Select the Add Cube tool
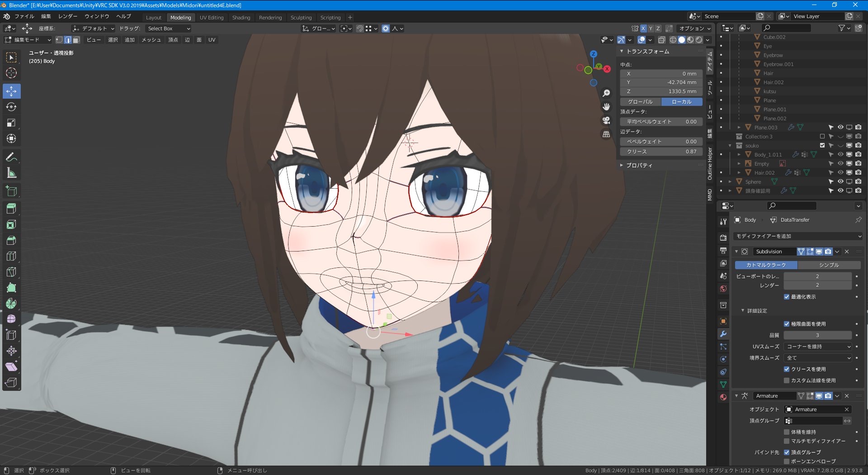The image size is (868, 475). [x=11, y=192]
